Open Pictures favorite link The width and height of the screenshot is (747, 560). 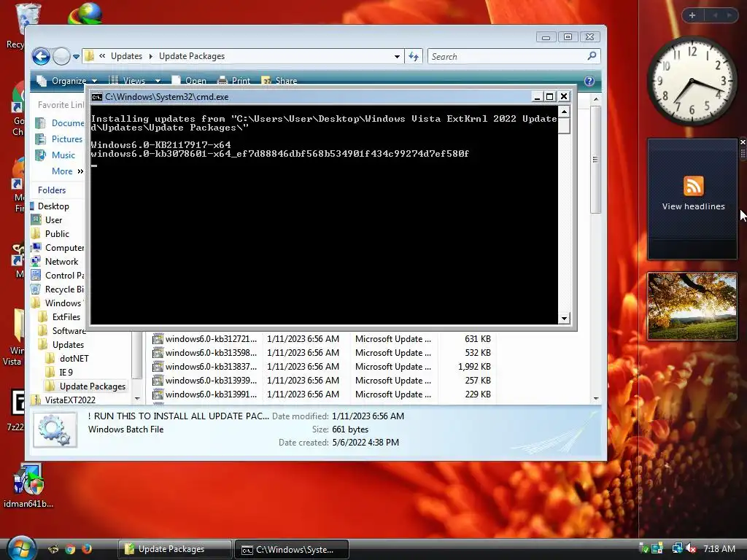point(59,139)
